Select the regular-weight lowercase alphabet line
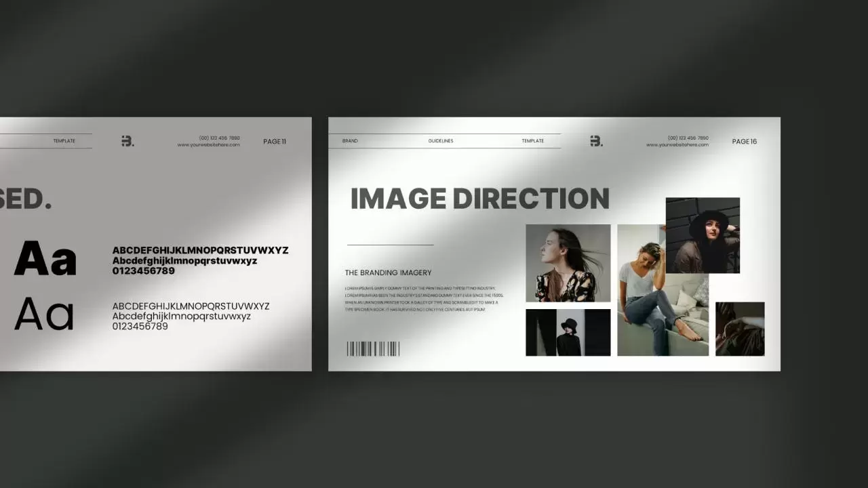Viewport: 868px width, 488px height. (x=181, y=317)
